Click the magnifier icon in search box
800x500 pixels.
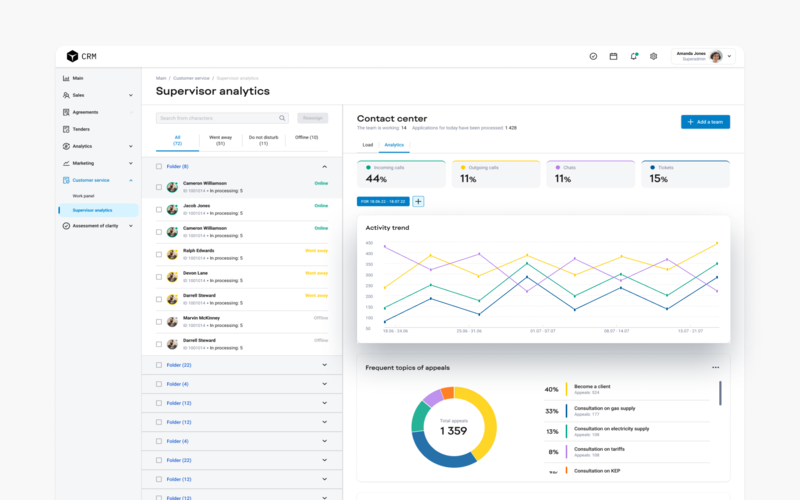pos(282,118)
